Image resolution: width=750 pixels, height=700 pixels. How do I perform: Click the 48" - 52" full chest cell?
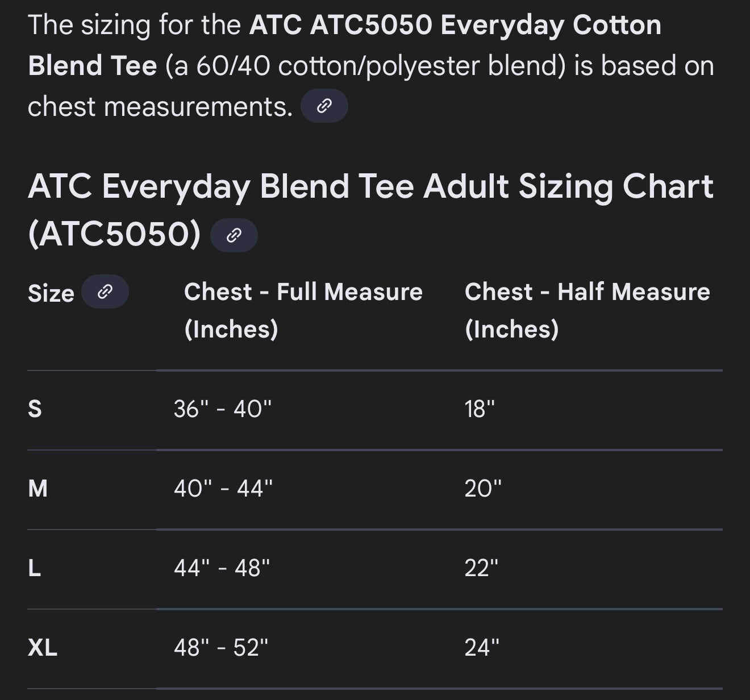tap(221, 647)
